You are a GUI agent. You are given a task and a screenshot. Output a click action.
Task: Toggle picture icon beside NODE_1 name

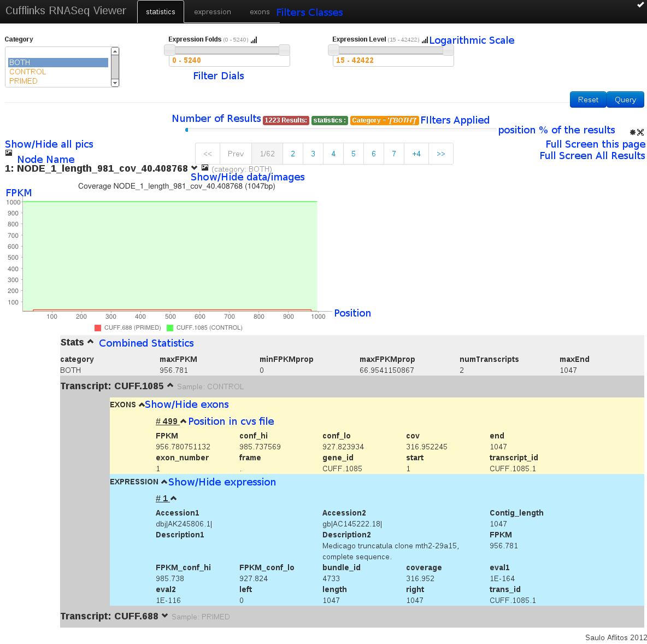click(x=205, y=168)
